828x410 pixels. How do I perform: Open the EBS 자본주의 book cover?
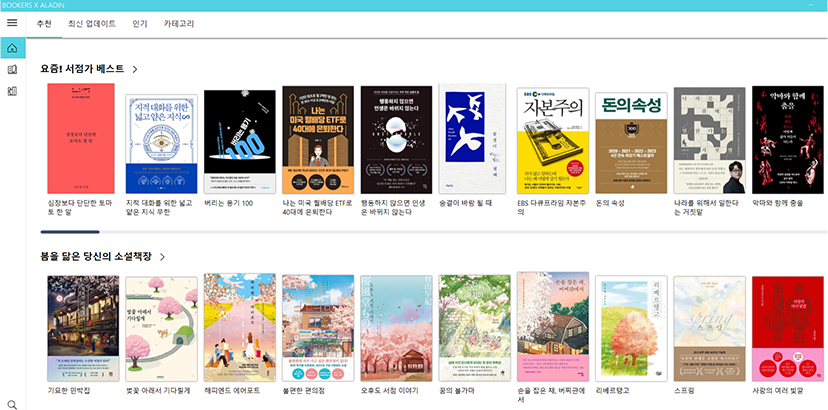[x=553, y=141]
